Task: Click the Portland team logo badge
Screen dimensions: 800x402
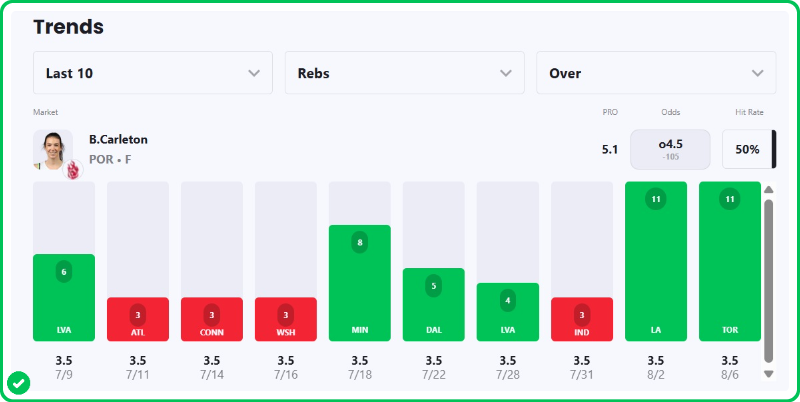Action: (73, 170)
